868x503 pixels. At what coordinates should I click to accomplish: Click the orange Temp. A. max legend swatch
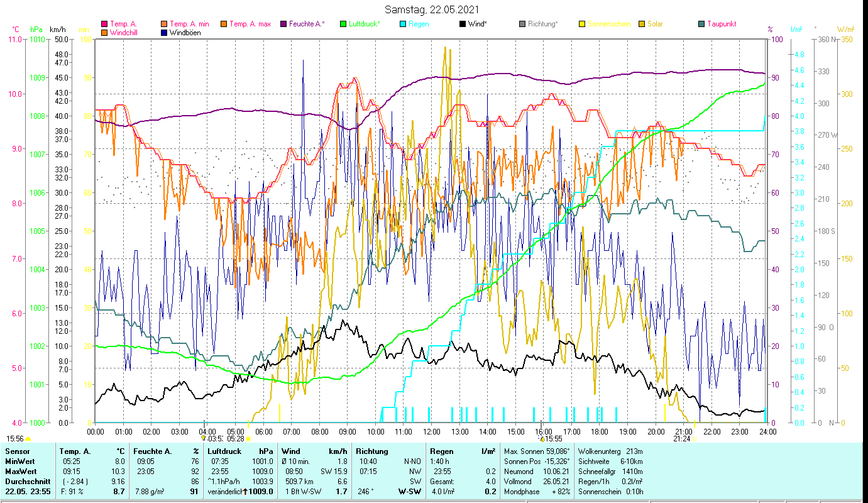(223, 24)
